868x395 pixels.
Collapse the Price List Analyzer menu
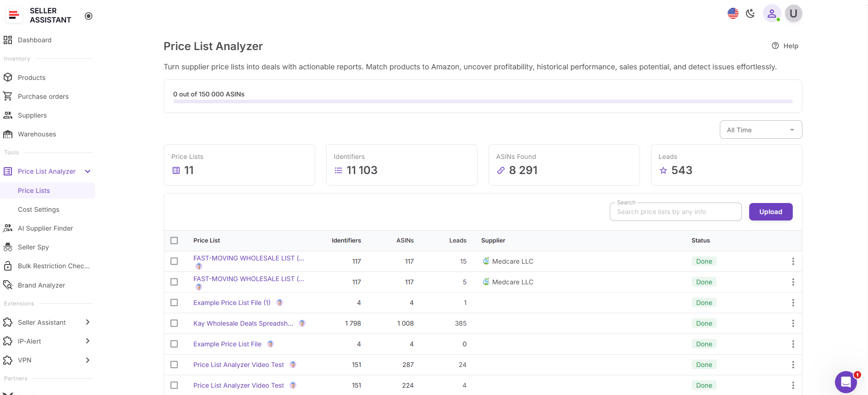coord(88,171)
